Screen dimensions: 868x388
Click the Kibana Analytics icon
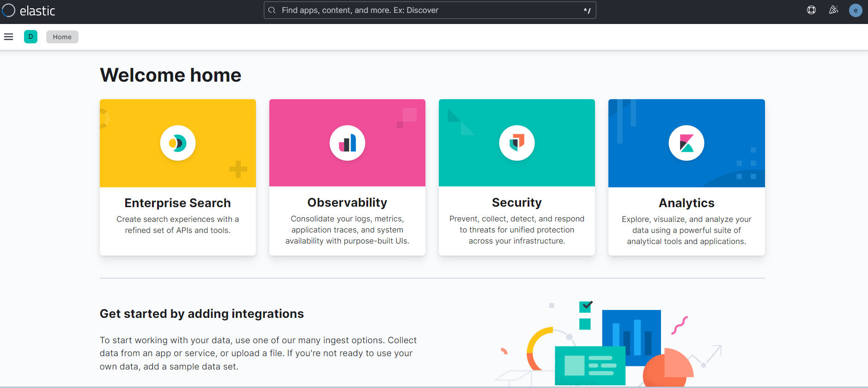[686, 143]
